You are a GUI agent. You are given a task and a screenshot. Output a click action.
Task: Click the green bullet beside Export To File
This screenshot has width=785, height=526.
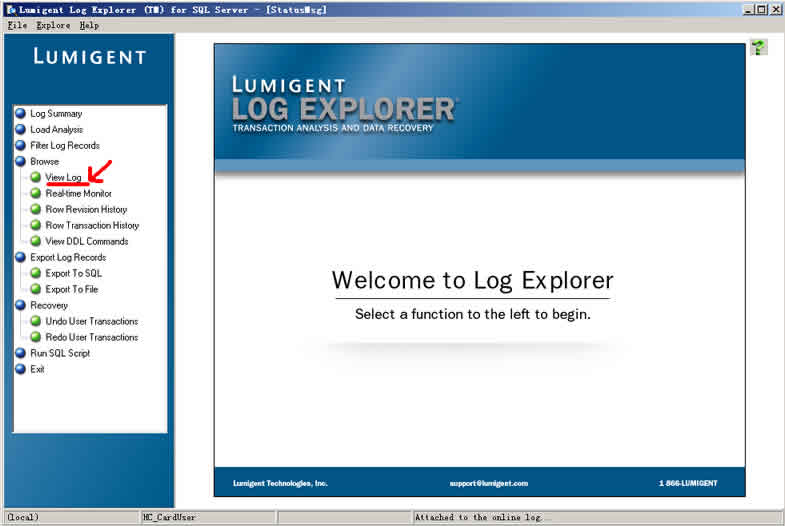[x=36, y=289]
